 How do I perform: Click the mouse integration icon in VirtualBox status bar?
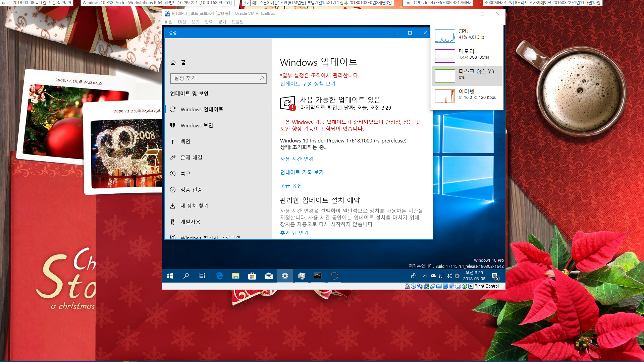click(x=464, y=286)
